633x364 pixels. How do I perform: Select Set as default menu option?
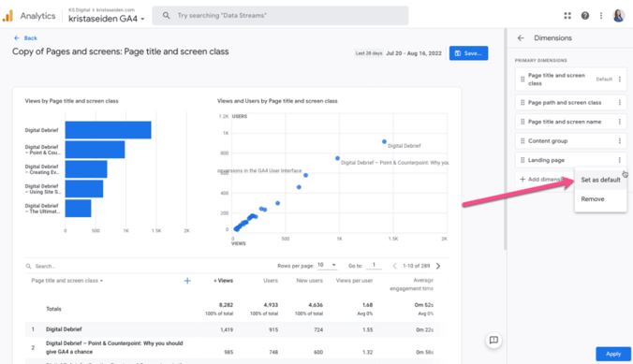[600, 180]
